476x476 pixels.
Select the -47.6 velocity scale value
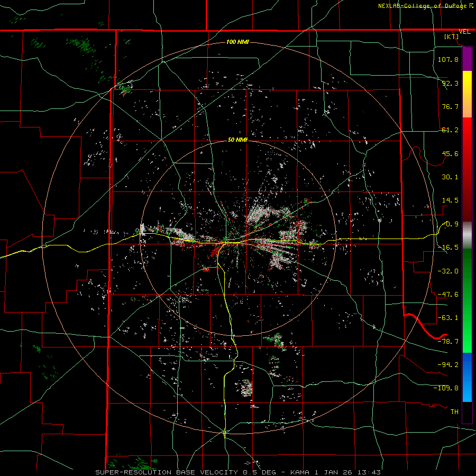click(x=448, y=295)
